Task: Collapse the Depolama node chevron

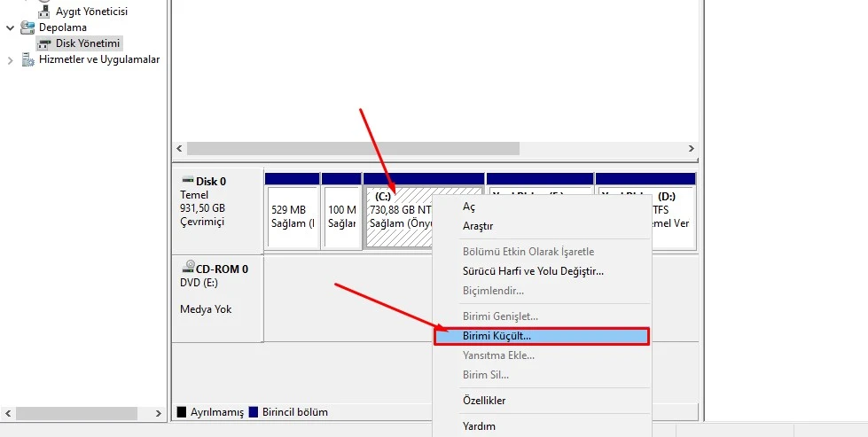Action: point(10,27)
